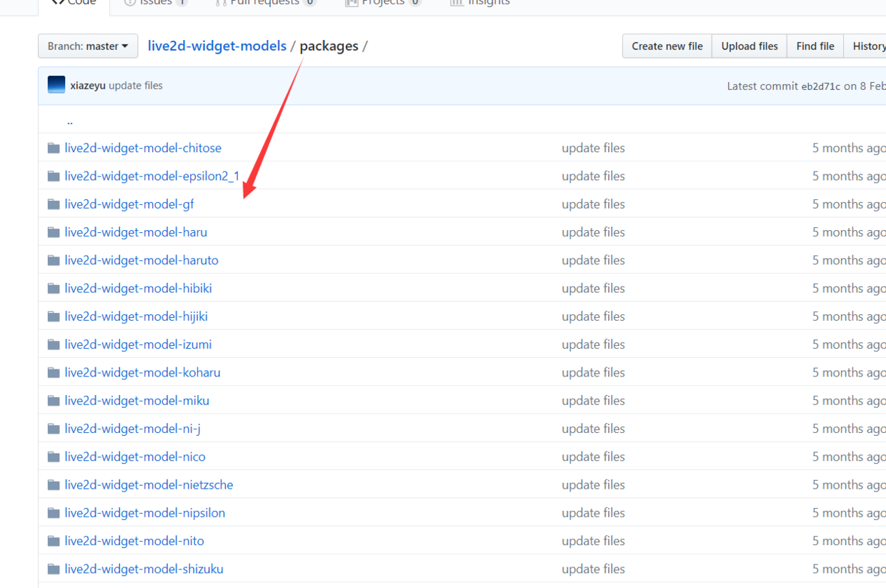This screenshot has height=588, width=886.
Task: Click folder icon of live2d-widget-model-hibiki
Action: (54, 288)
